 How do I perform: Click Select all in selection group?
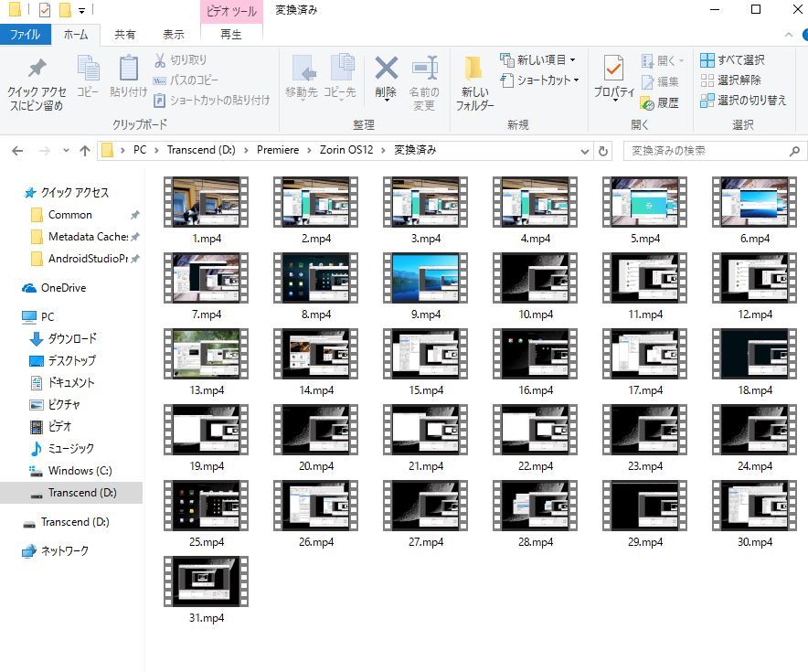click(x=733, y=60)
